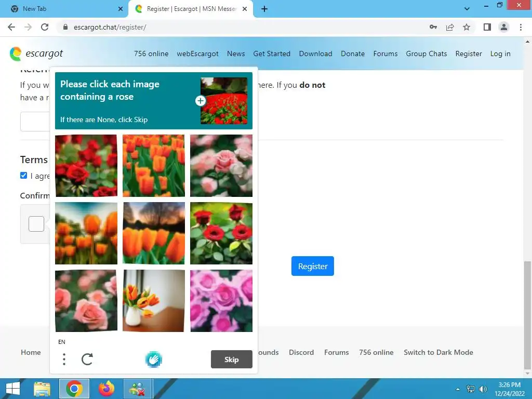Open the Forums footer link
This screenshot has width=532, height=399.
[x=336, y=352]
